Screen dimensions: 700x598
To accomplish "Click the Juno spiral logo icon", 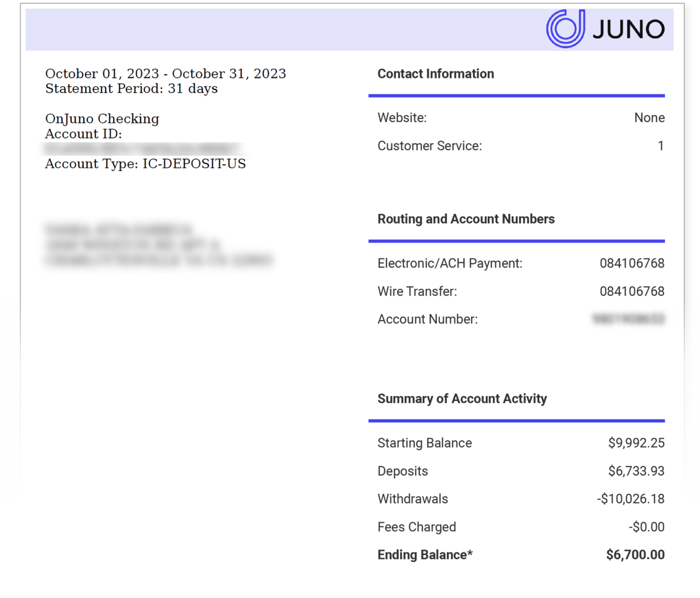I will 565,29.
